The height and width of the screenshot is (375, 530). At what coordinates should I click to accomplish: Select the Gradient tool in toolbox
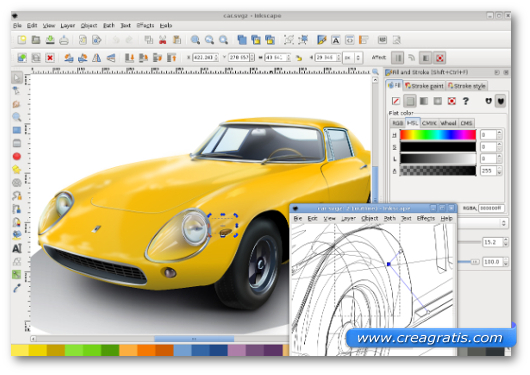(x=17, y=275)
